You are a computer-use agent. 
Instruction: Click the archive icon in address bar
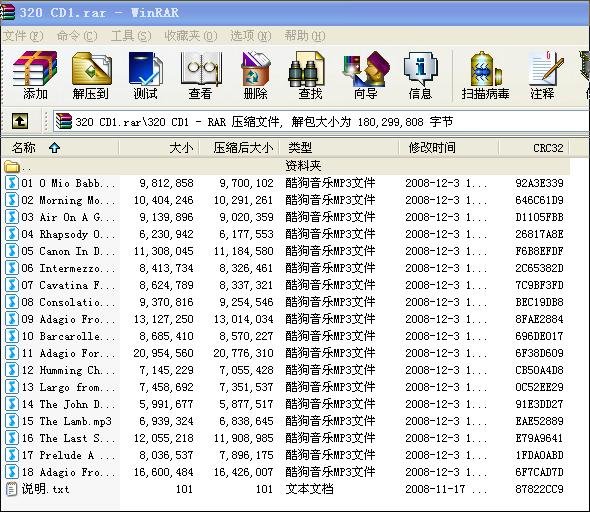(x=64, y=122)
